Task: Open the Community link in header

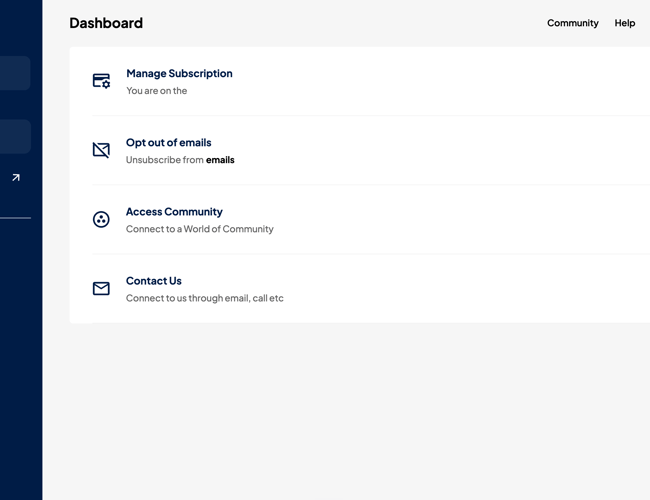Action: pos(572,23)
